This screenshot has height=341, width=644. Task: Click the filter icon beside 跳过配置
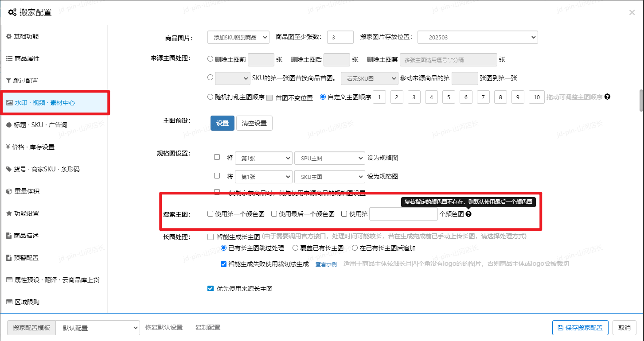click(x=9, y=81)
